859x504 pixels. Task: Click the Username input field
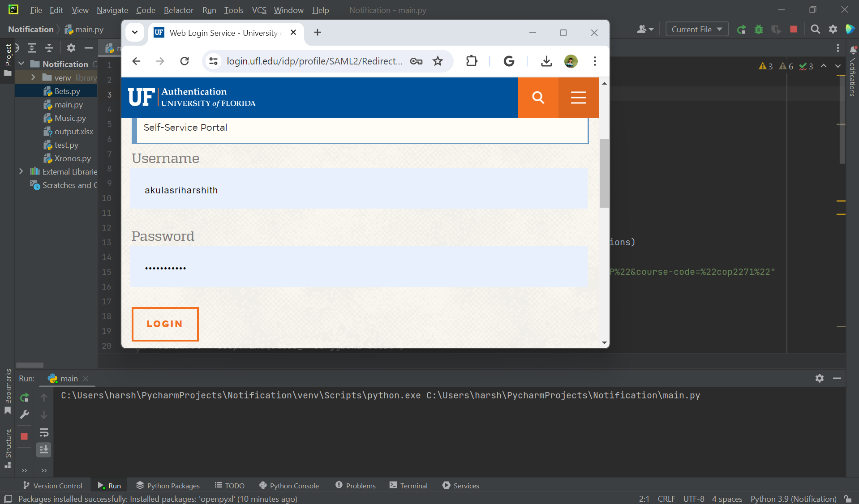(x=359, y=188)
